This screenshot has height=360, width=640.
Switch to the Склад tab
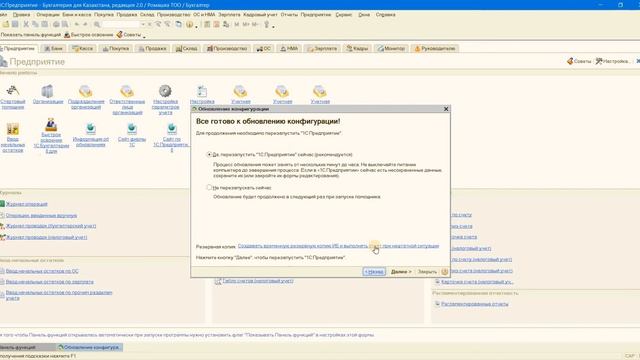click(187, 49)
